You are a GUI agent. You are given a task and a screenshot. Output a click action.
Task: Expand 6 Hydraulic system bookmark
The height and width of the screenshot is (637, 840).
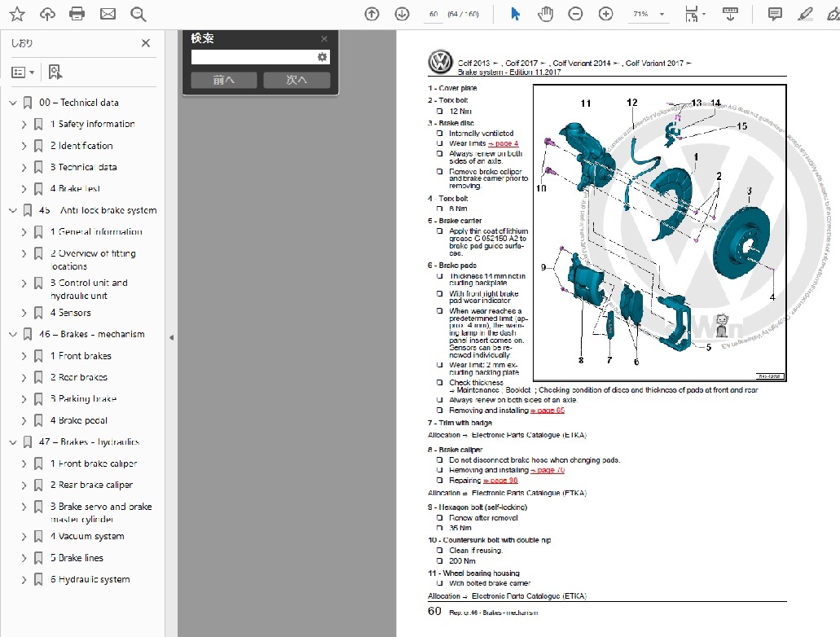24,579
